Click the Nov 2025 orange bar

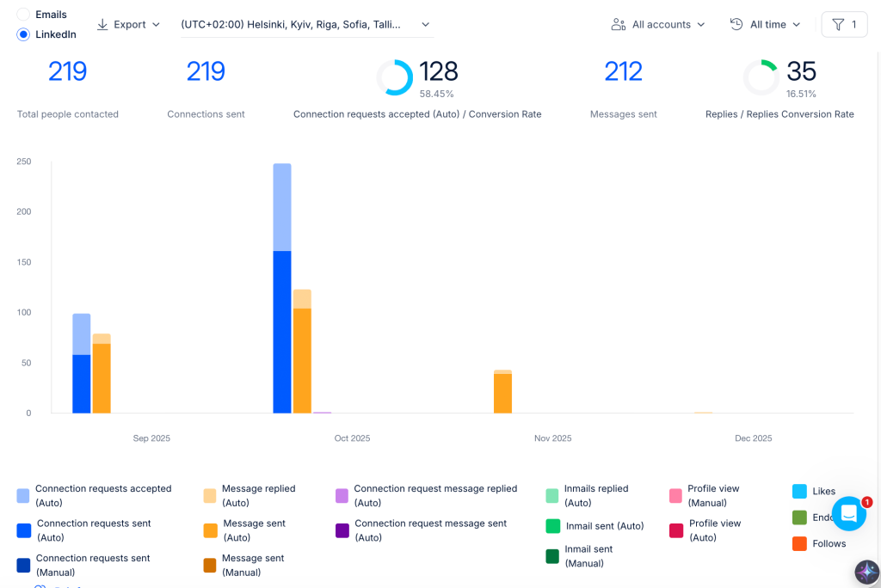pyautogui.click(x=502, y=393)
